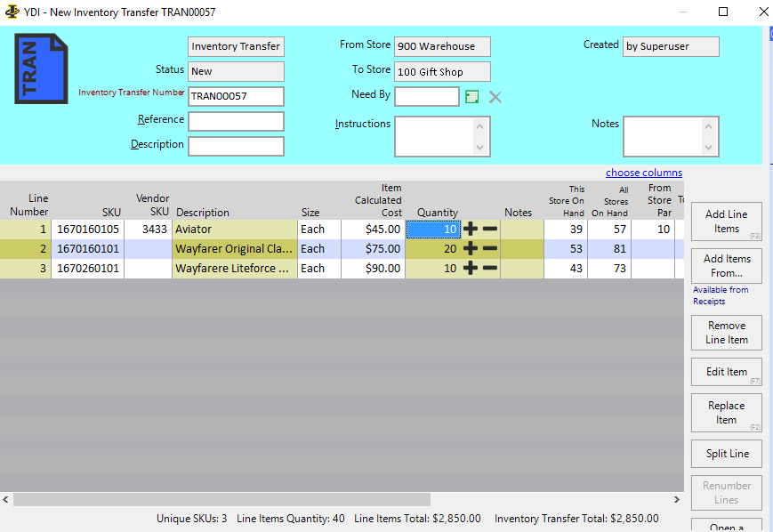Decrease quantity for Wayfarer Original line

click(x=489, y=248)
